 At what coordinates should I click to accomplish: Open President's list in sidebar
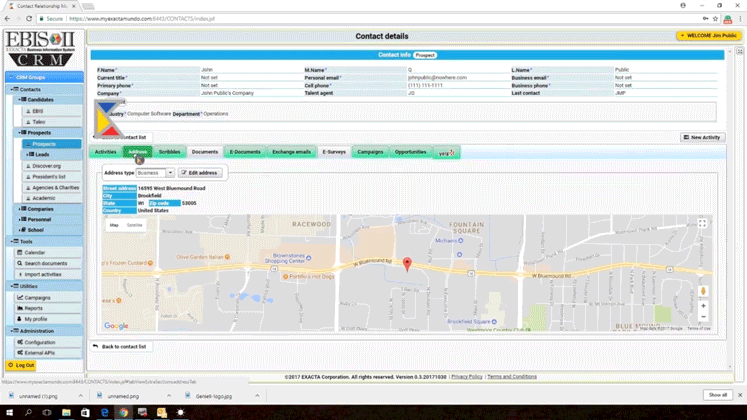(x=51, y=177)
